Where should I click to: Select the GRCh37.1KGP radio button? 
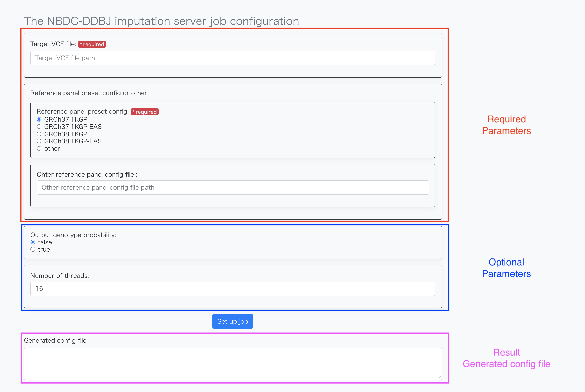point(39,119)
